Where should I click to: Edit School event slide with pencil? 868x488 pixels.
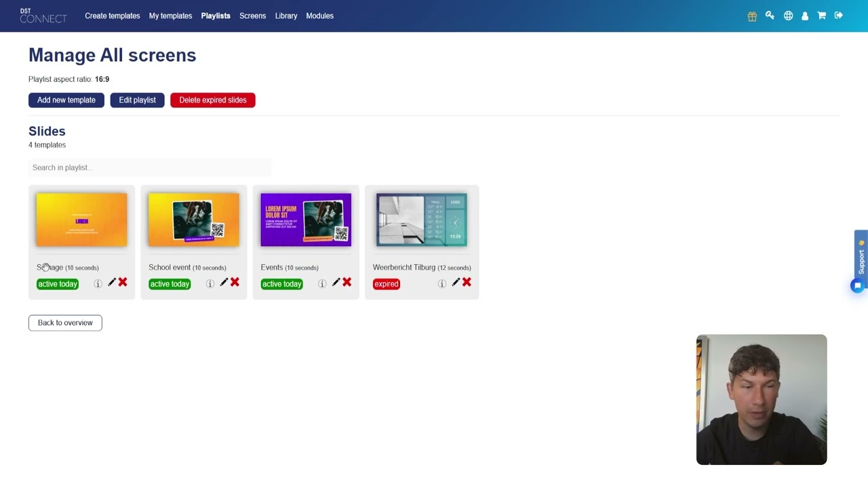point(224,283)
